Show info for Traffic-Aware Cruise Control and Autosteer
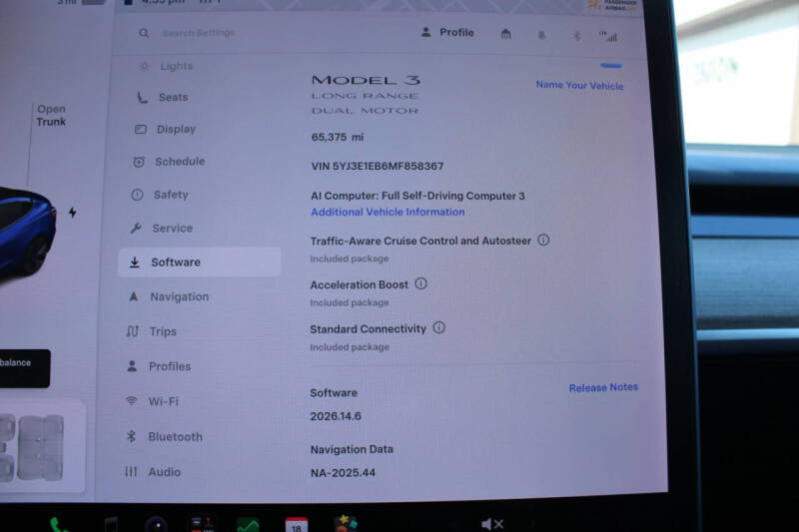 543,240
